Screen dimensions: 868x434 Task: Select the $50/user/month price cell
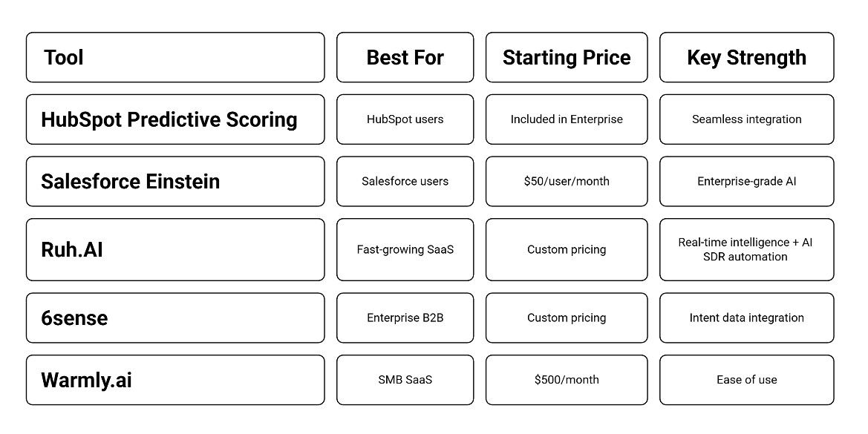[567, 181]
